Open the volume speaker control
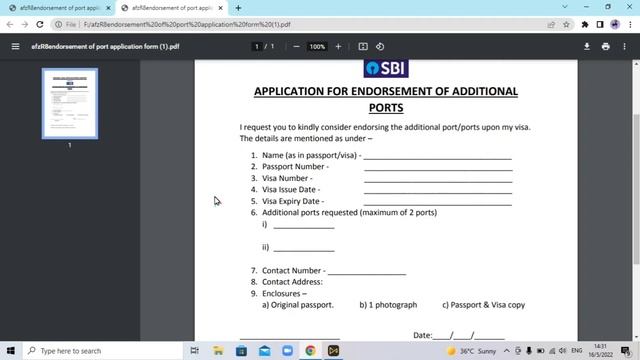The width and height of the screenshot is (640, 360). pyautogui.click(x=562, y=351)
